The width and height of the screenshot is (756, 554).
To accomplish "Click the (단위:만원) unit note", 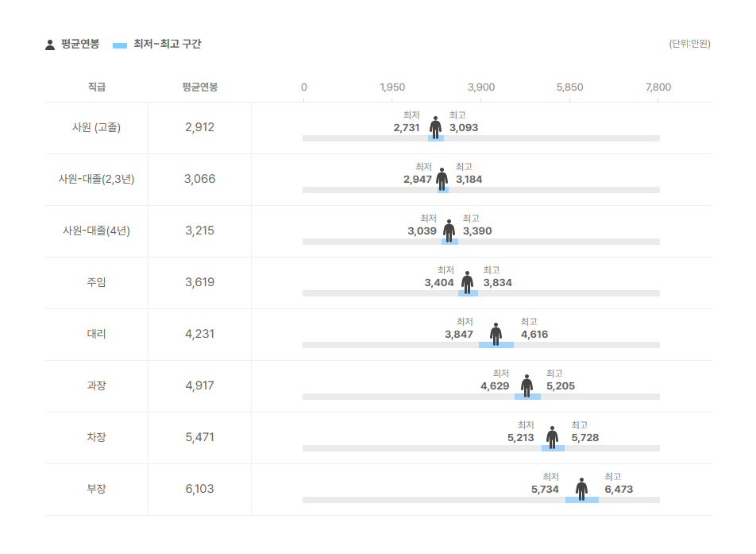I will [689, 44].
